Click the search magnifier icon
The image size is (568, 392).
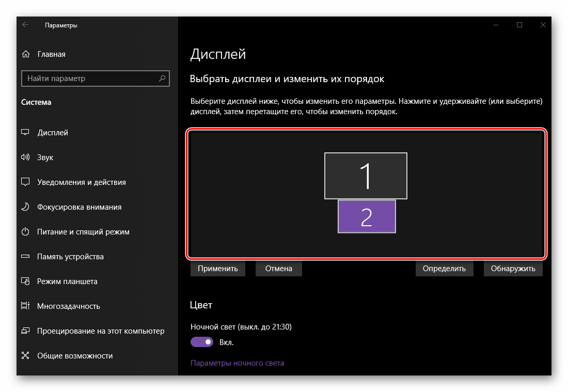click(162, 79)
